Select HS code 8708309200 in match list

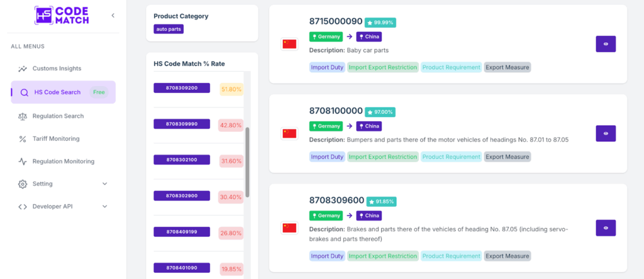click(x=182, y=88)
